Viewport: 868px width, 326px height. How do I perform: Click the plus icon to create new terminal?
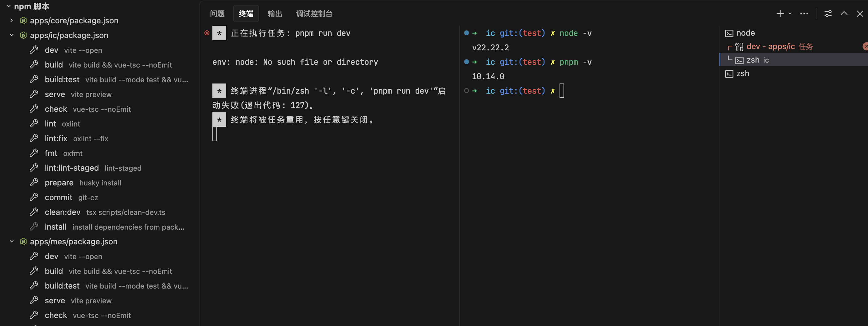coord(780,14)
